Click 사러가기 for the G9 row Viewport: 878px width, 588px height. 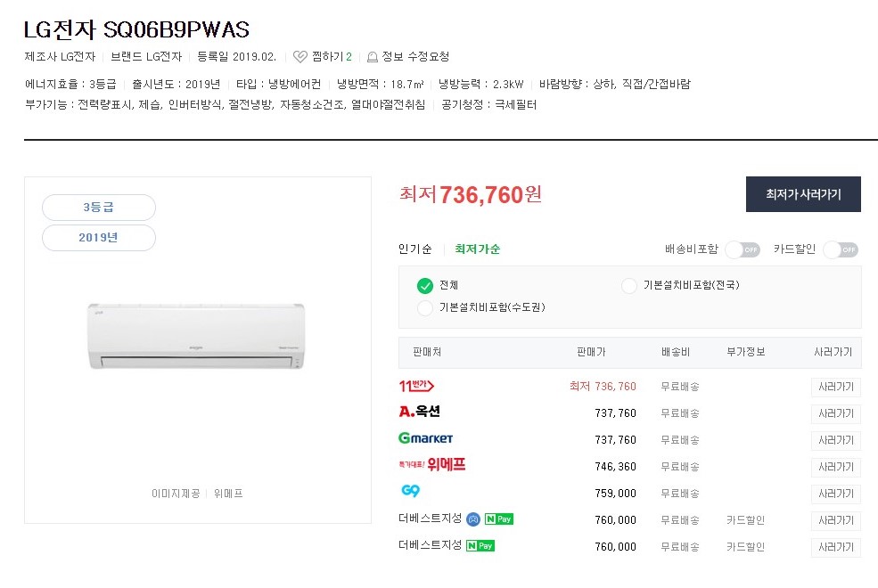[835, 494]
